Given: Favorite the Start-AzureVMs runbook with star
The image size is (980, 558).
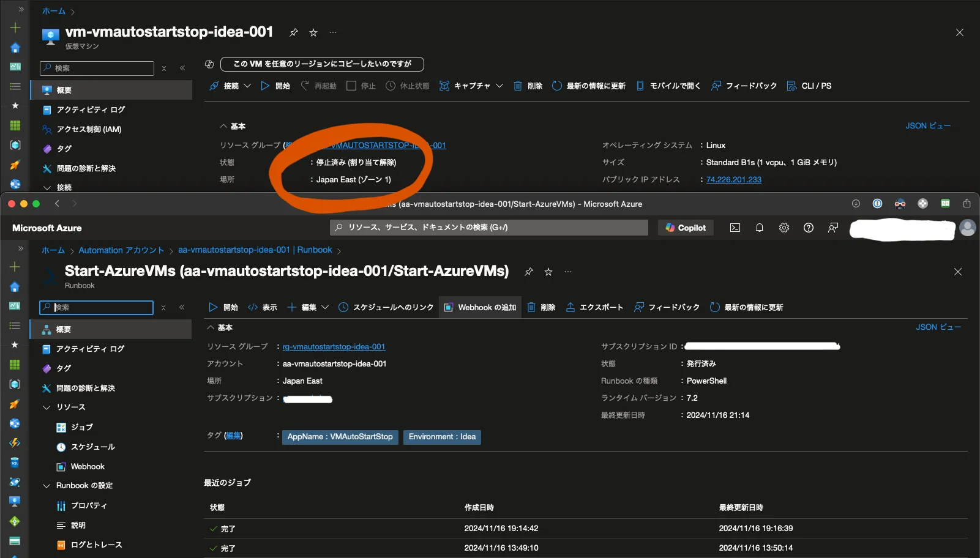Looking at the screenshot, I should point(548,272).
